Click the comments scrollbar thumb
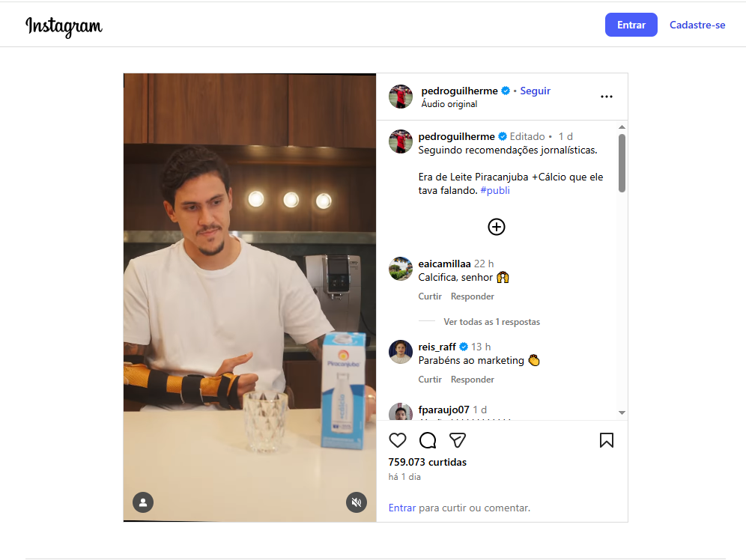746x560 pixels. [x=622, y=163]
